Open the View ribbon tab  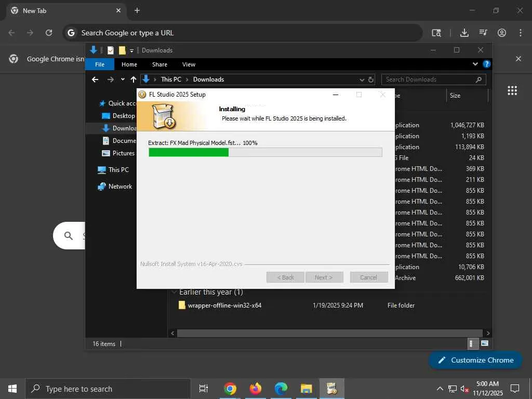tap(189, 64)
